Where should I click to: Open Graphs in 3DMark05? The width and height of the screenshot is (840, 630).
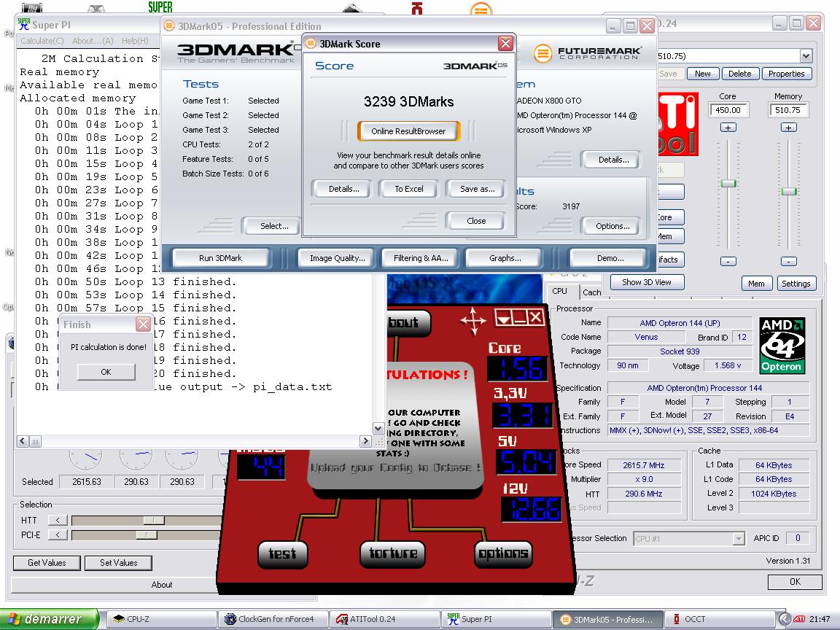coord(505,258)
